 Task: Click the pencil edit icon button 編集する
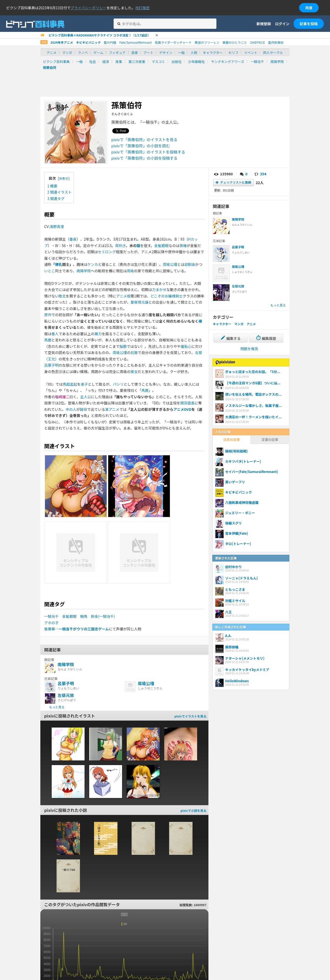[230, 338]
